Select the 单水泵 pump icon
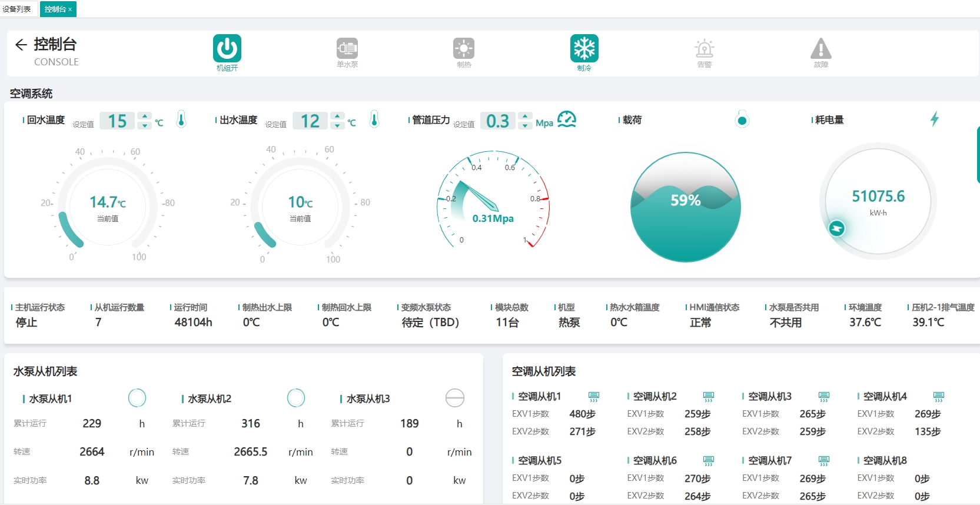This screenshot has width=980, height=505. click(347, 48)
